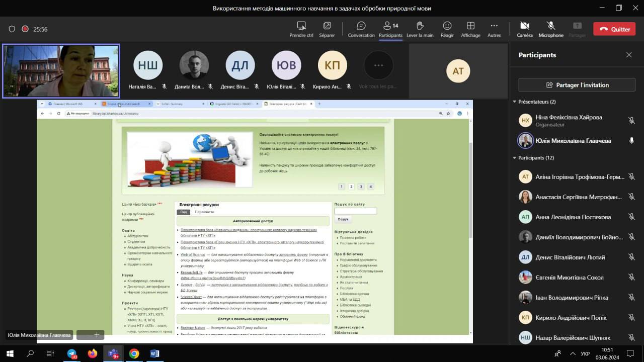Open Microsoft Teams in the taskbar
Image resolution: width=644 pixels, height=362 pixels.
coord(113,353)
